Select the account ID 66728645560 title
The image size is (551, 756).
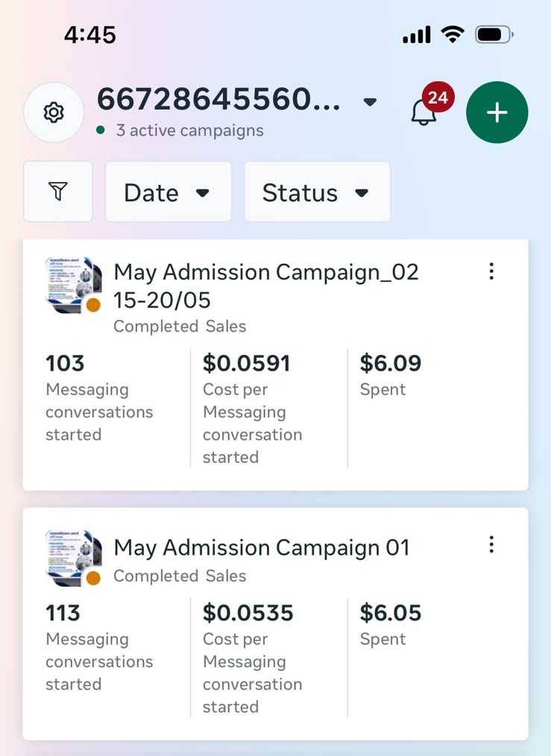tap(218, 99)
